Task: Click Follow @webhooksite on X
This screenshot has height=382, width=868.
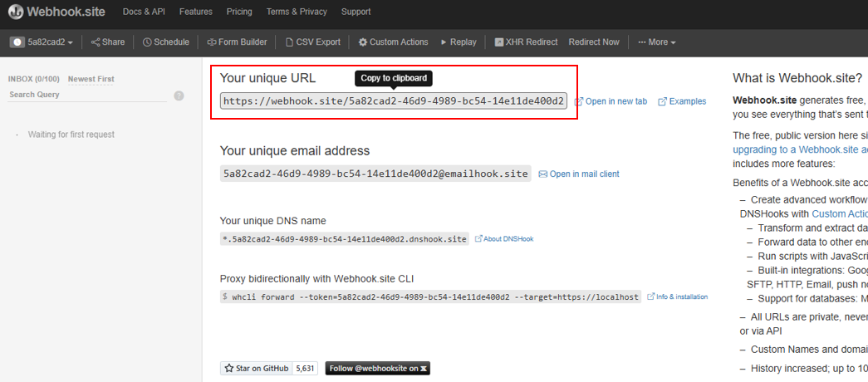Action: pos(378,368)
